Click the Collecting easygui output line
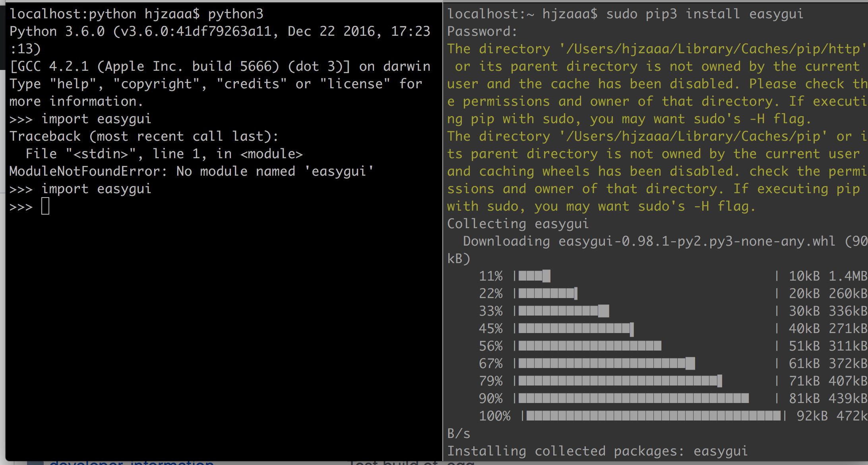Image resolution: width=868 pixels, height=465 pixels. point(517,224)
